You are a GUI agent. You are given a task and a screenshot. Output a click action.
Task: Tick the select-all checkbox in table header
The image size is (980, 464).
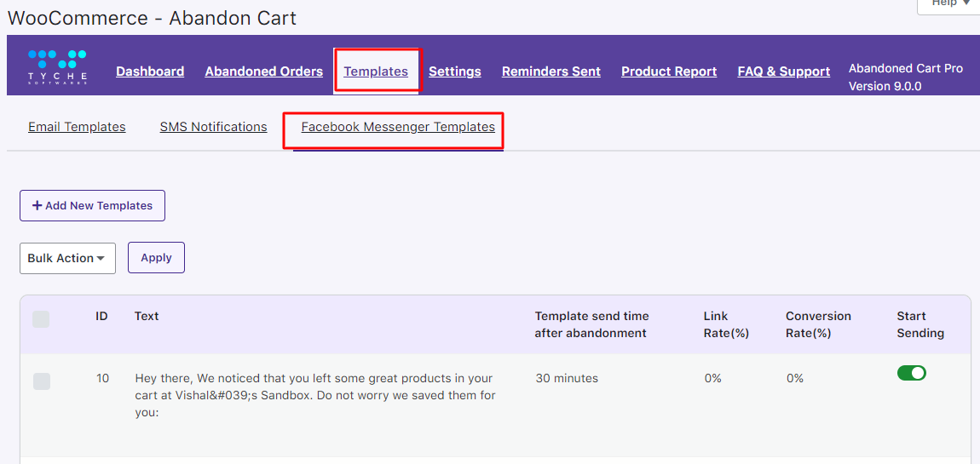41,319
